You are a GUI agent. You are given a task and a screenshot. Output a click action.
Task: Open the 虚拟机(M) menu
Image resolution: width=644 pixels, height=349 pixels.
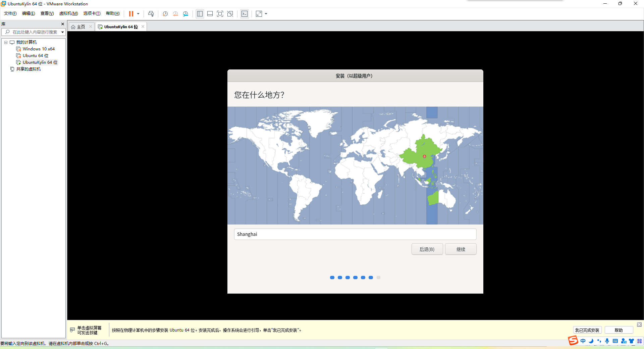[x=68, y=13]
